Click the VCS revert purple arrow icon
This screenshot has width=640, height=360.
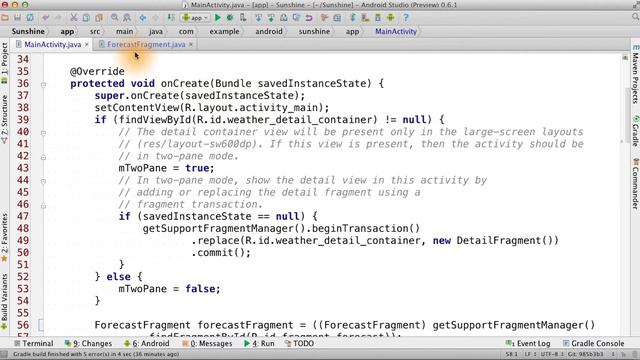point(309,18)
